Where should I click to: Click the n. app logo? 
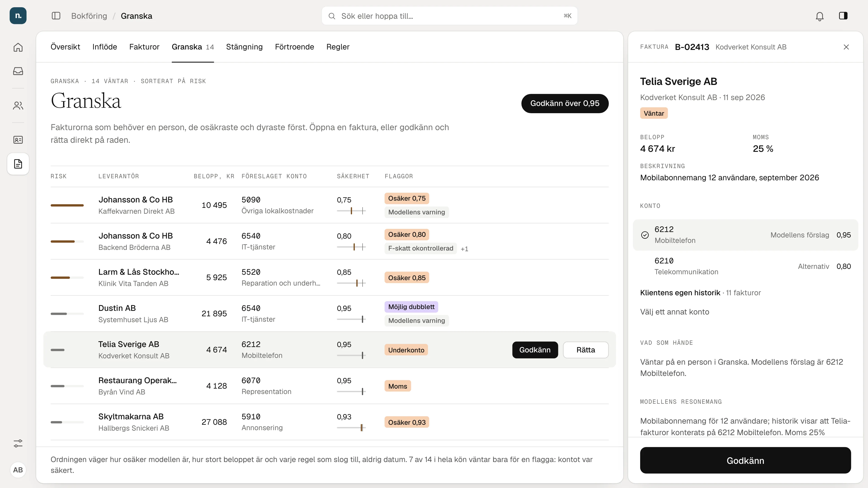[x=18, y=16]
